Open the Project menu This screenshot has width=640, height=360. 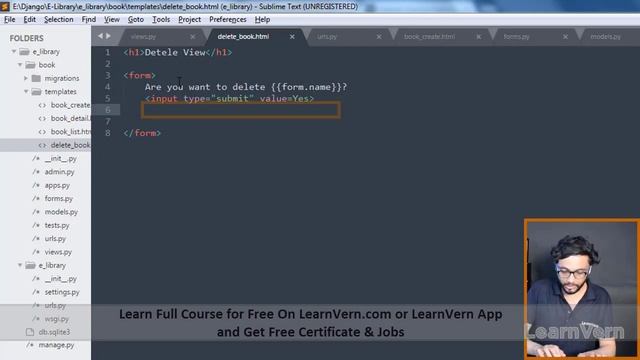[x=189, y=20]
